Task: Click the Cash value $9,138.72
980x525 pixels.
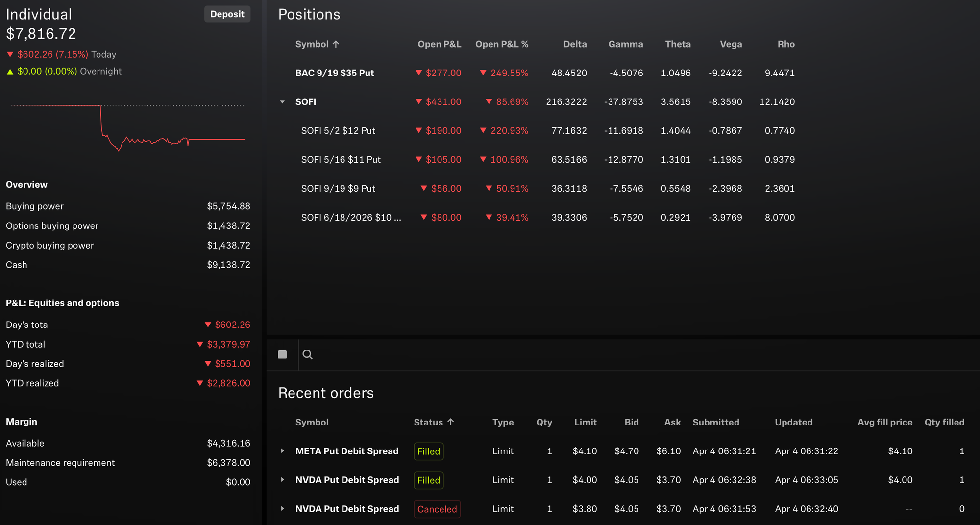Action: pyautogui.click(x=228, y=265)
